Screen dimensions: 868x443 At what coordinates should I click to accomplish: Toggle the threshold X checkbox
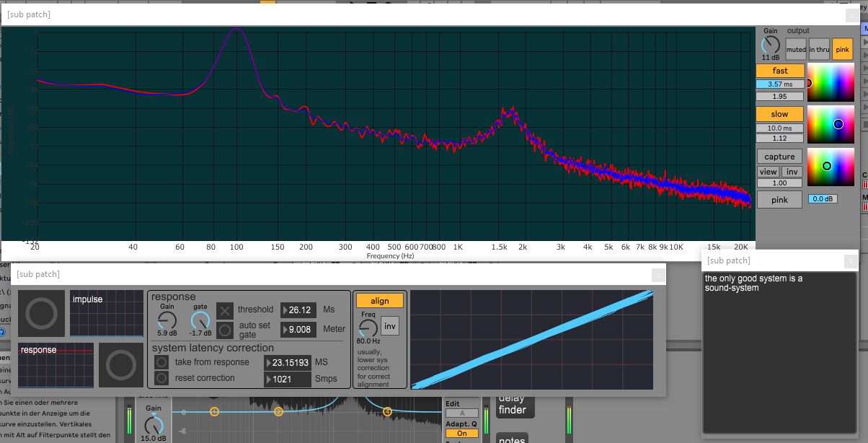226,310
